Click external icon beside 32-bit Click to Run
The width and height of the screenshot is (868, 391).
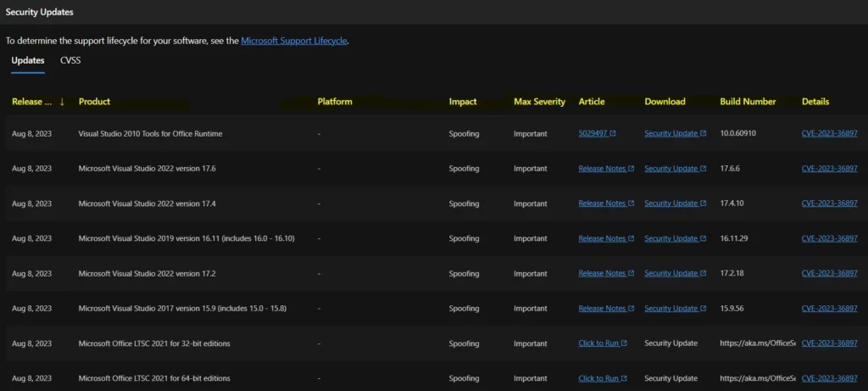point(624,344)
